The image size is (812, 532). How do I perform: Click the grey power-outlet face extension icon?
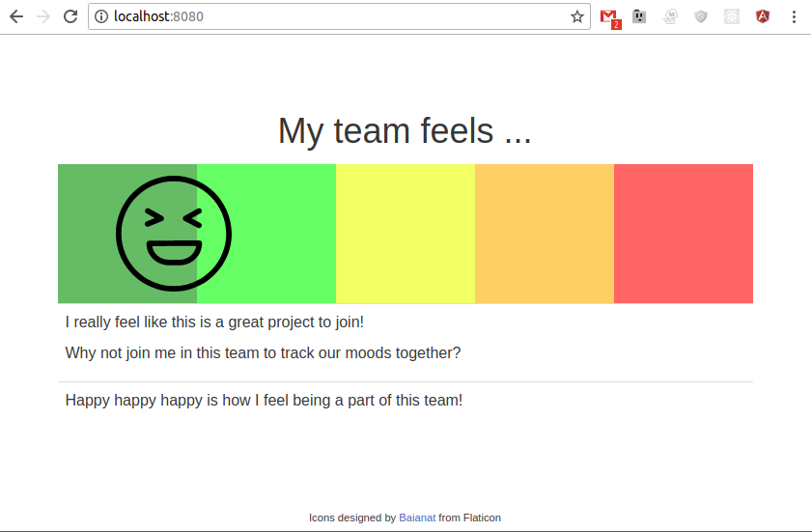[639, 16]
